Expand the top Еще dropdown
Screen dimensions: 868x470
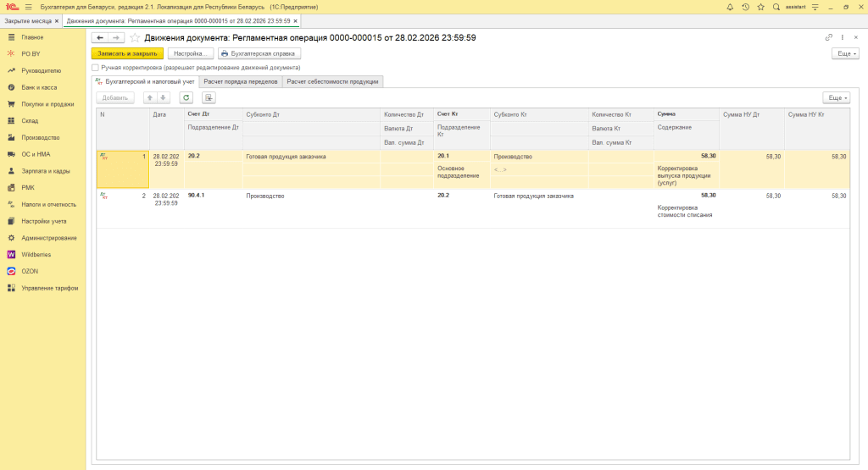click(845, 53)
